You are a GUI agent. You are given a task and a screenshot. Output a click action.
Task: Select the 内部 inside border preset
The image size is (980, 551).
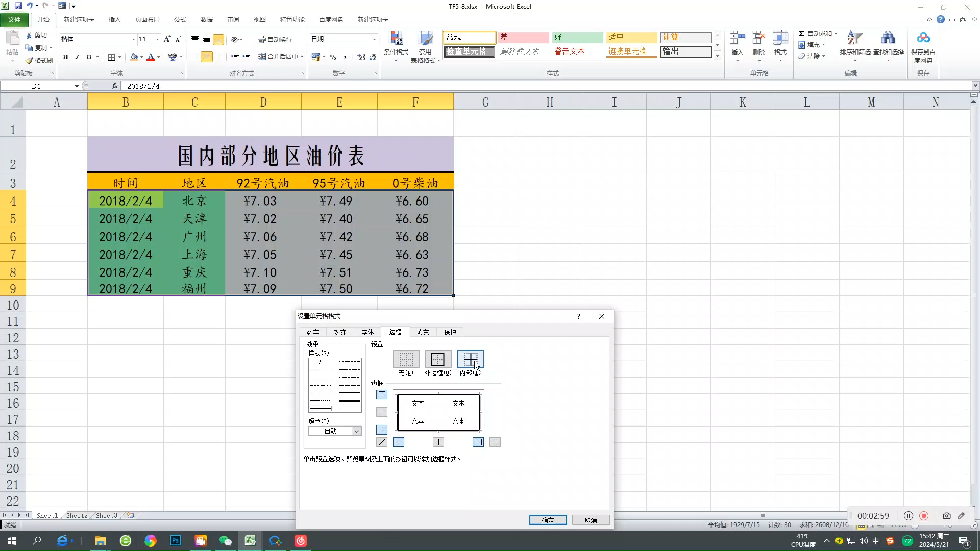470,360
